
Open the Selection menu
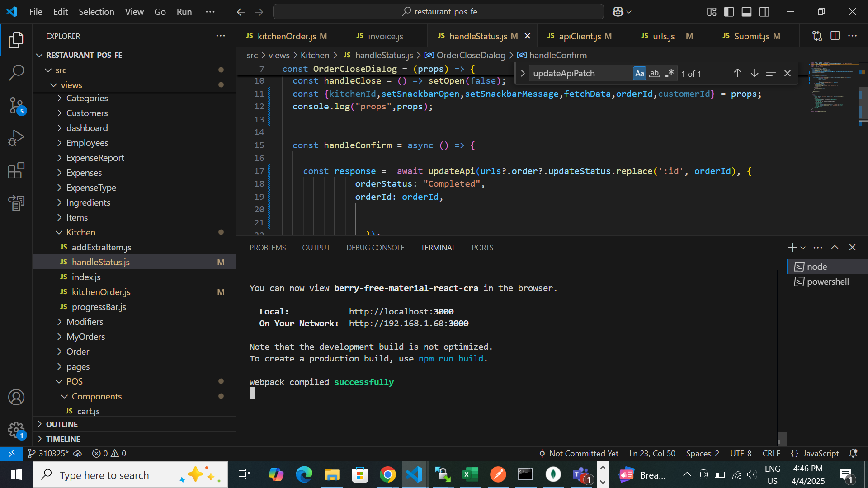pyautogui.click(x=96, y=12)
